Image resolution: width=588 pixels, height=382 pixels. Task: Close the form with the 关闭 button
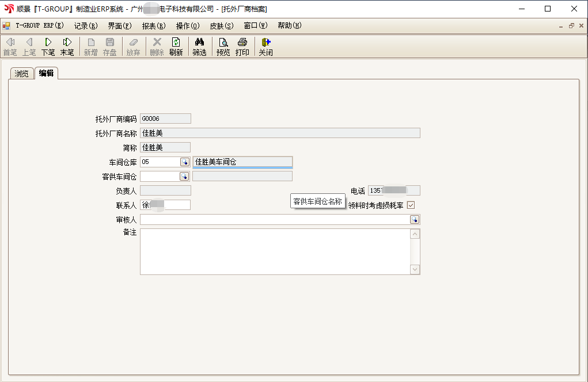(265, 46)
